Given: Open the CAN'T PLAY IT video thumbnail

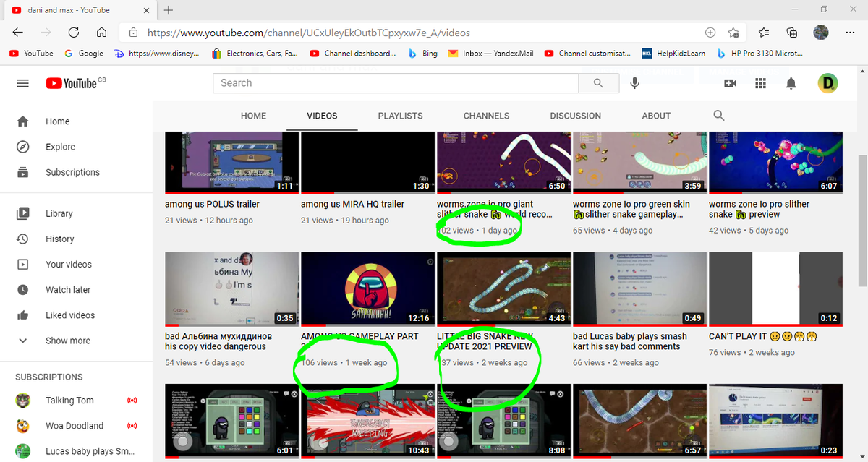Looking at the screenshot, I should click(775, 289).
